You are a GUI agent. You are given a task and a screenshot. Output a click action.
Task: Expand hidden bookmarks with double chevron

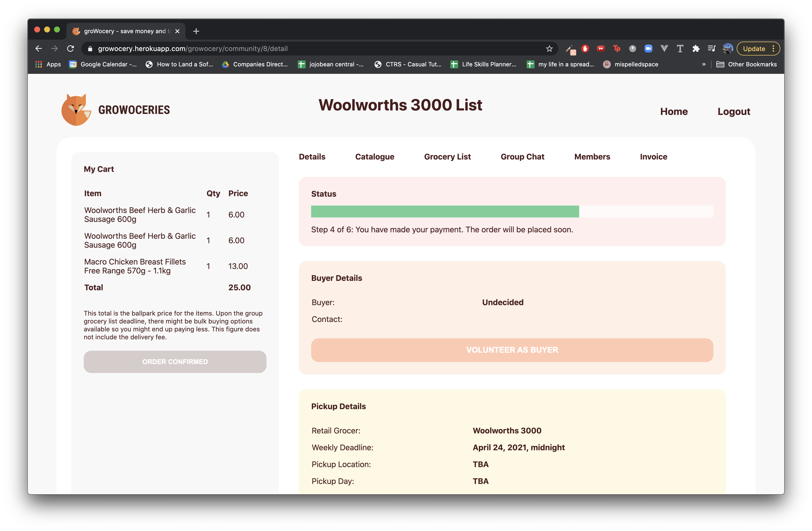coord(704,64)
